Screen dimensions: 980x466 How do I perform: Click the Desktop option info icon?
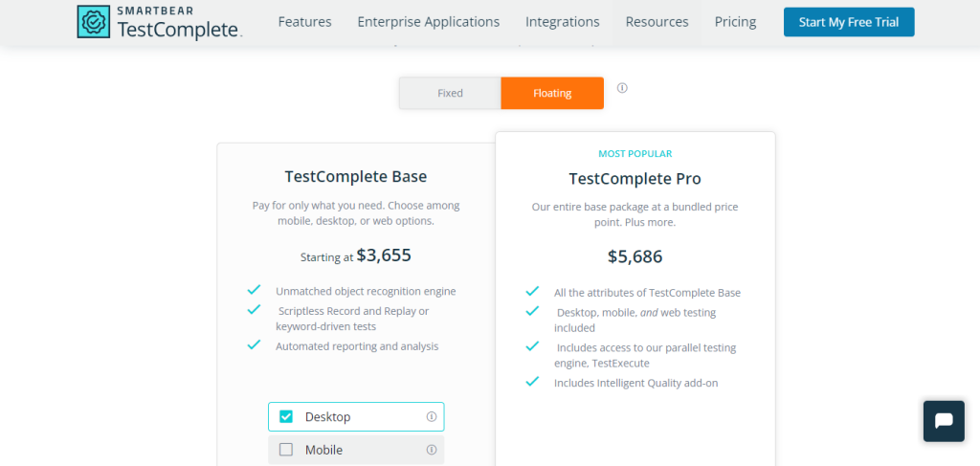[432, 416]
